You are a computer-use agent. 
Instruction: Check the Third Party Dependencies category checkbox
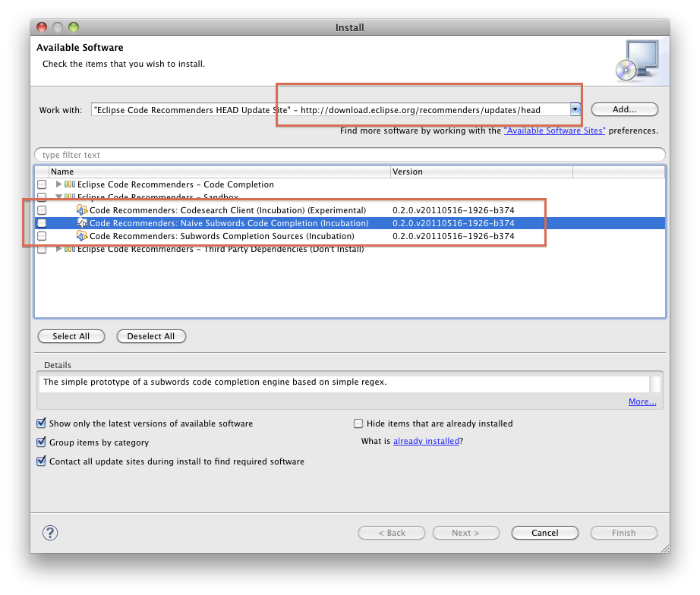tap(42, 249)
